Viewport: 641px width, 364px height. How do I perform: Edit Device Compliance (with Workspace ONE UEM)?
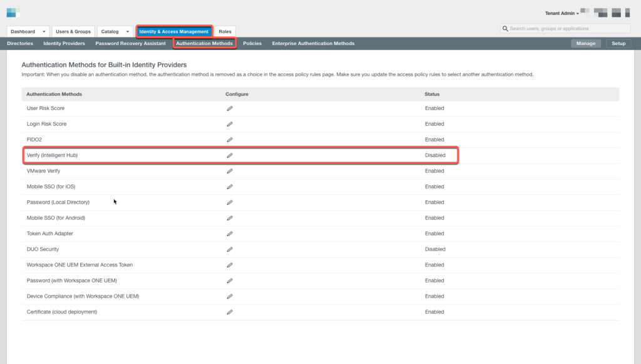click(x=230, y=296)
